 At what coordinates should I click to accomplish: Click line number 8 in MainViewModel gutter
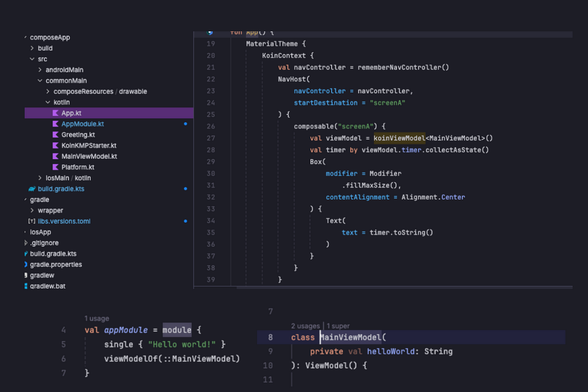point(270,337)
